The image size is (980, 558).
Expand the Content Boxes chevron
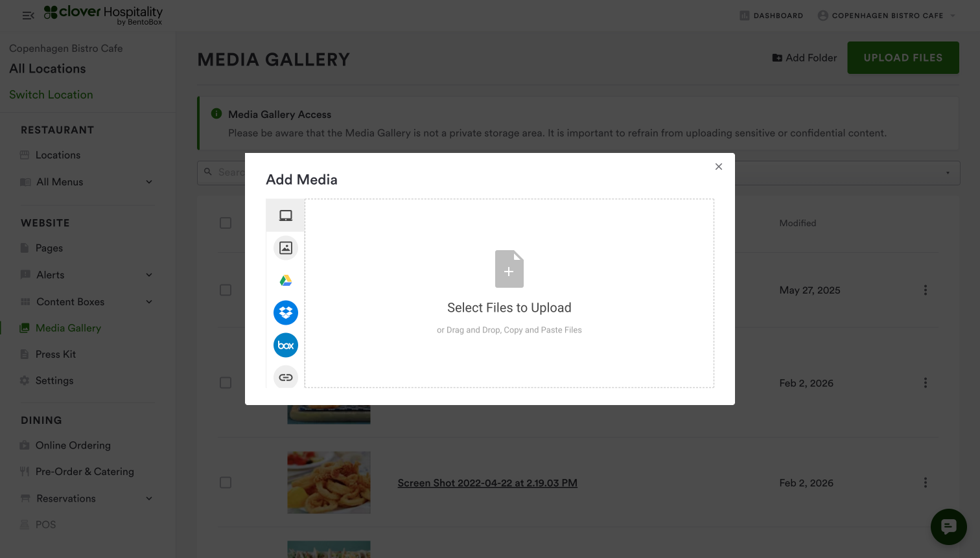pyautogui.click(x=149, y=302)
